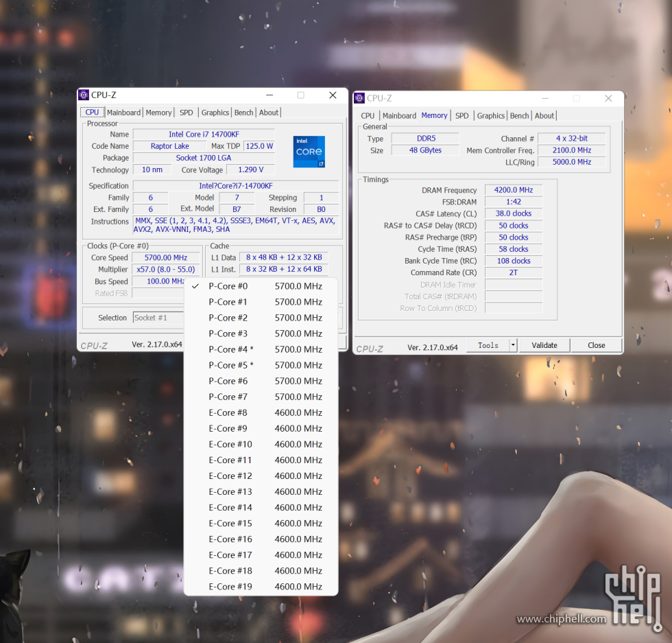672x643 pixels.
Task: Switch to the SPD tab in the Timings window
Action: (x=462, y=116)
